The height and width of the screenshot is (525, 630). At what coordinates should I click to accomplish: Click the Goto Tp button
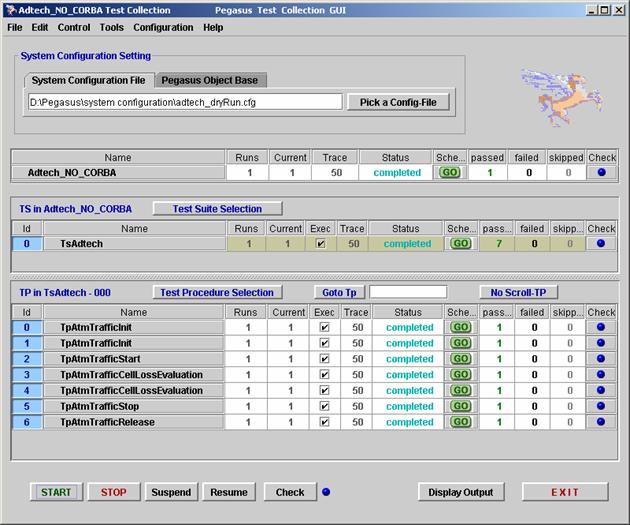[x=340, y=292]
